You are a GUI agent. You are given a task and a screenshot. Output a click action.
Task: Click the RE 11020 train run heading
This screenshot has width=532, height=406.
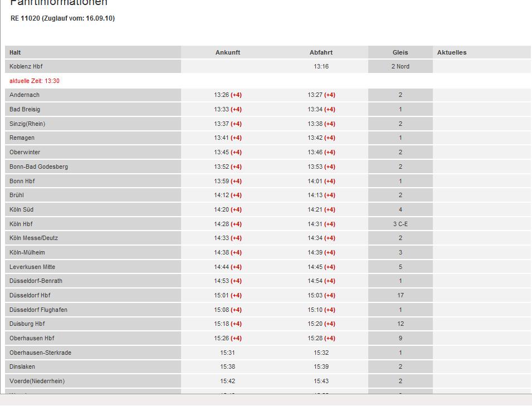(x=62, y=18)
